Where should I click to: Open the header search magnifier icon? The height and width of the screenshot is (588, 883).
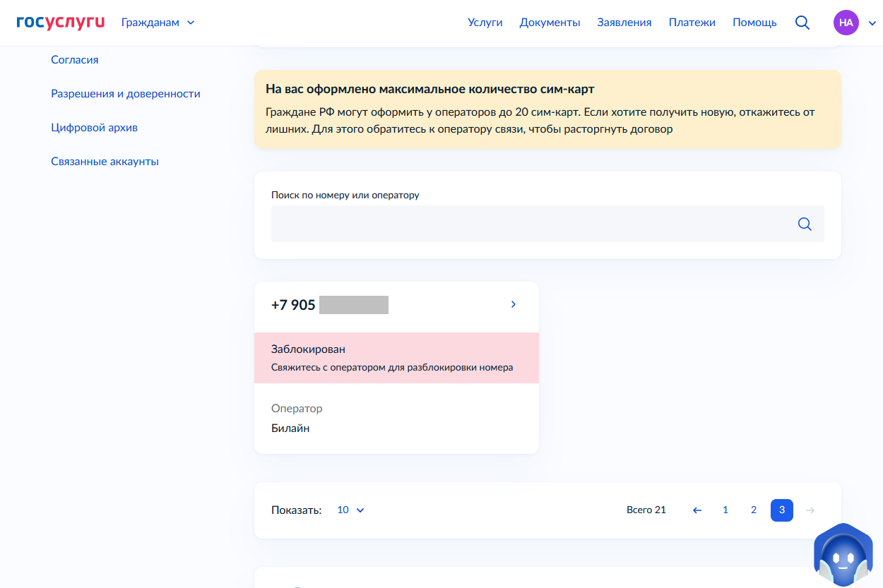(x=802, y=23)
